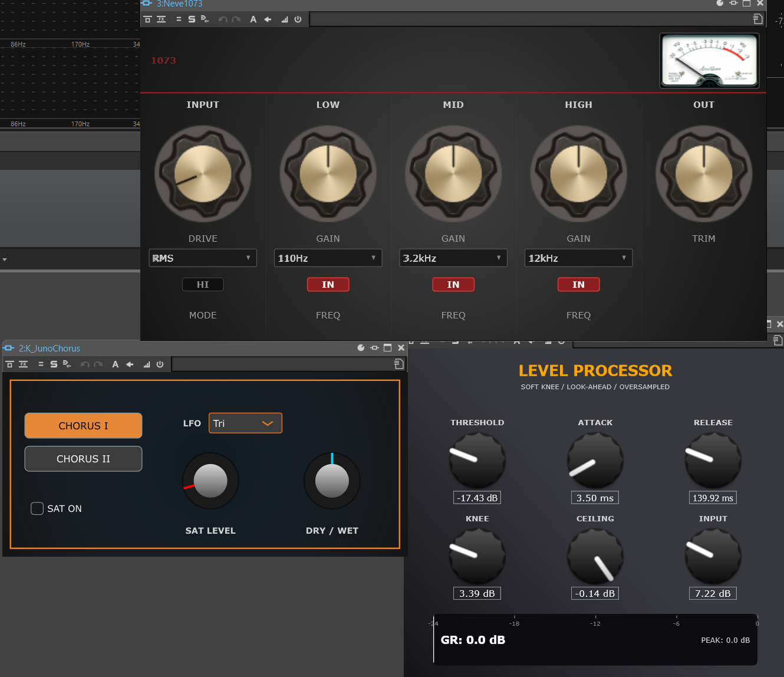The image size is (784, 677).
Task: Click the first toolbar icon in K_JunoChorus window
Action: click(x=9, y=364)
